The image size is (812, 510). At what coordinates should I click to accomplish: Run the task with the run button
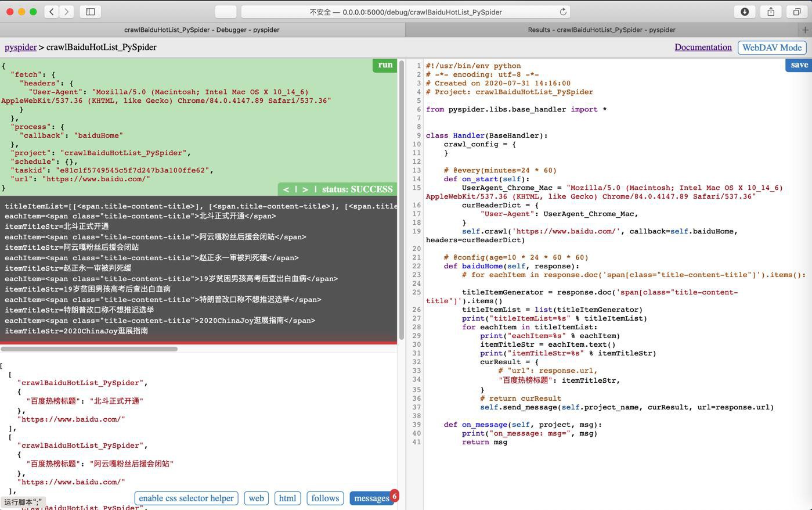click(385, 65)
